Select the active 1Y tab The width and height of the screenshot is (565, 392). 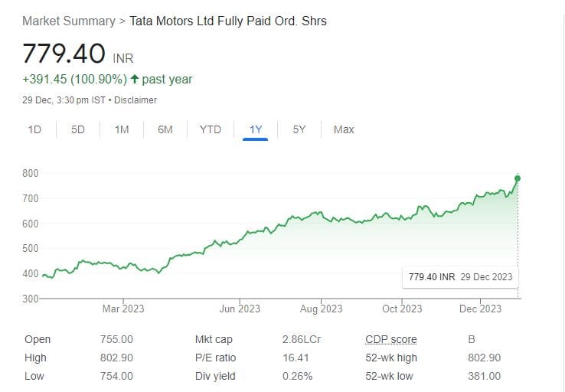point(256,129)
